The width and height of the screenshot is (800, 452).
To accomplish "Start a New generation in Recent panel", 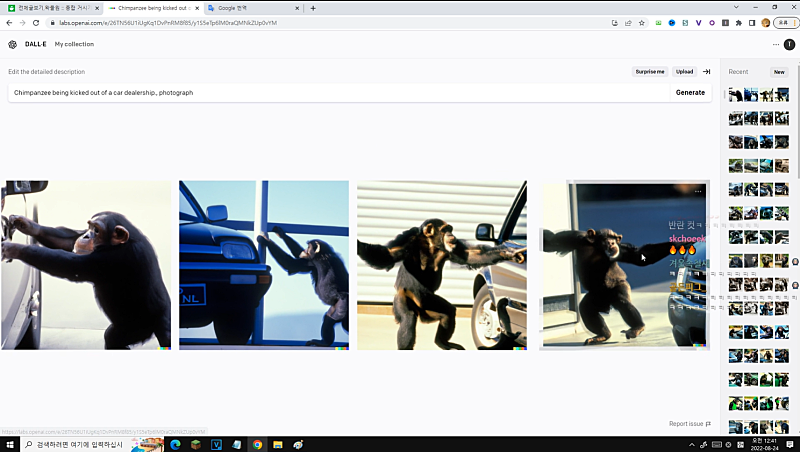I will (x=779, y=72).
